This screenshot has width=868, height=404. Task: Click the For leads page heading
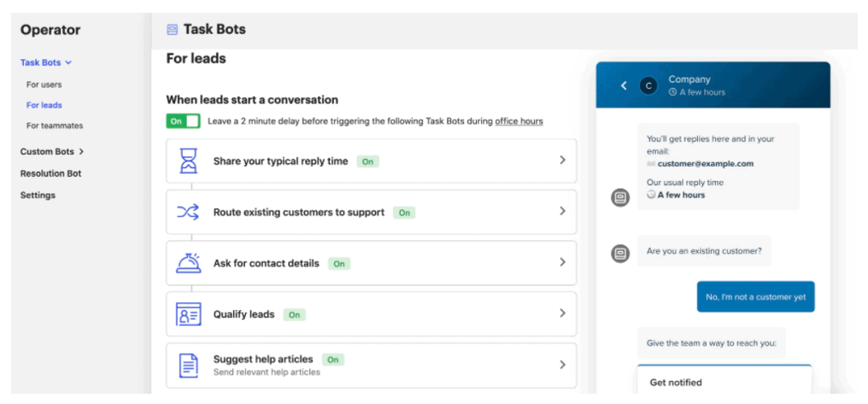click(196, 59)
